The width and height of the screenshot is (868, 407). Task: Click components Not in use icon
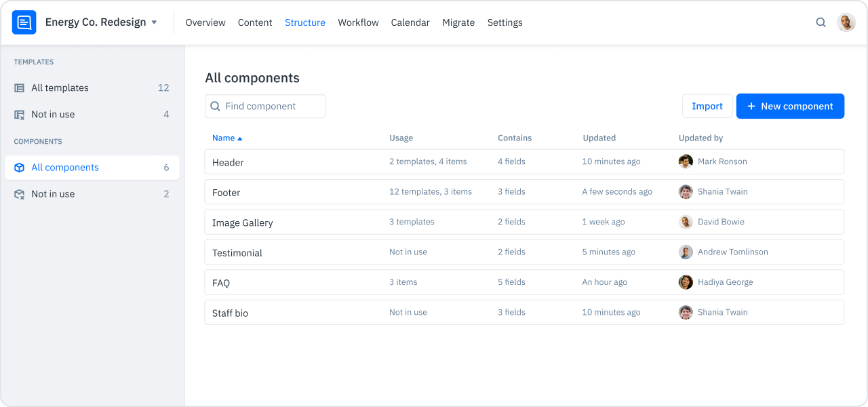tap(20, 194)
